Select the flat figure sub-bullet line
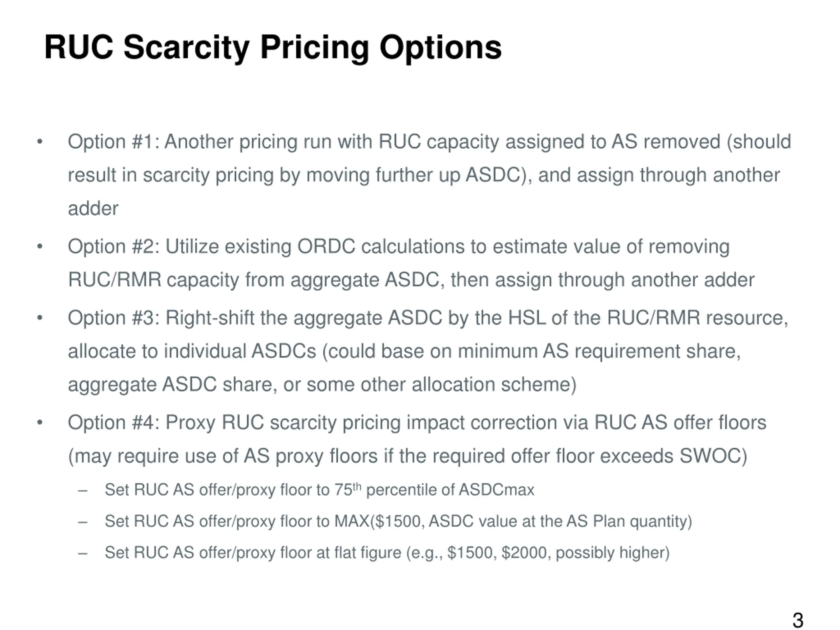 [387, 553]
